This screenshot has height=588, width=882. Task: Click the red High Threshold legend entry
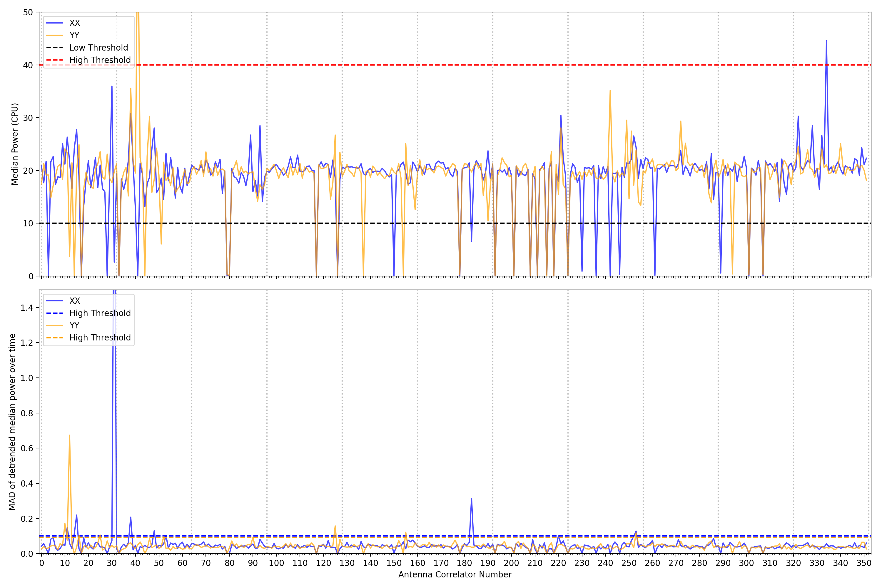pyautogui.click(x=100, y=60)
